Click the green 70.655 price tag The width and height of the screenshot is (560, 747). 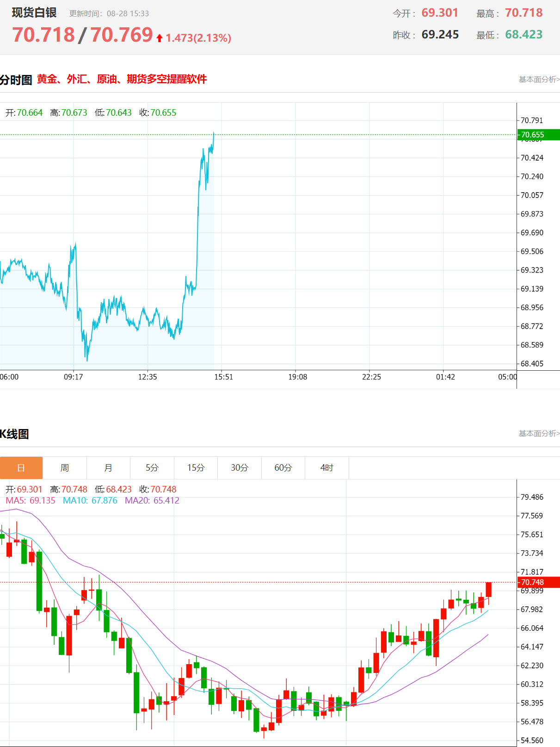[538, 135]
